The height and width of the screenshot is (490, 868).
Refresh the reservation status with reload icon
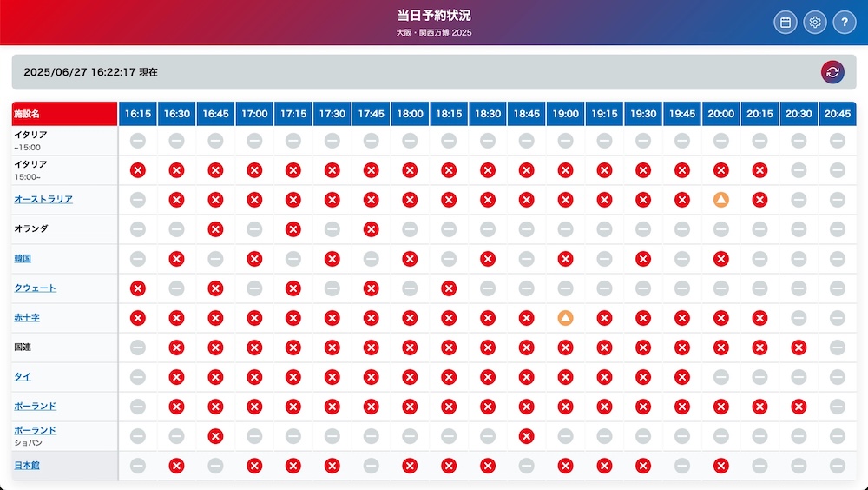(832, 72)
